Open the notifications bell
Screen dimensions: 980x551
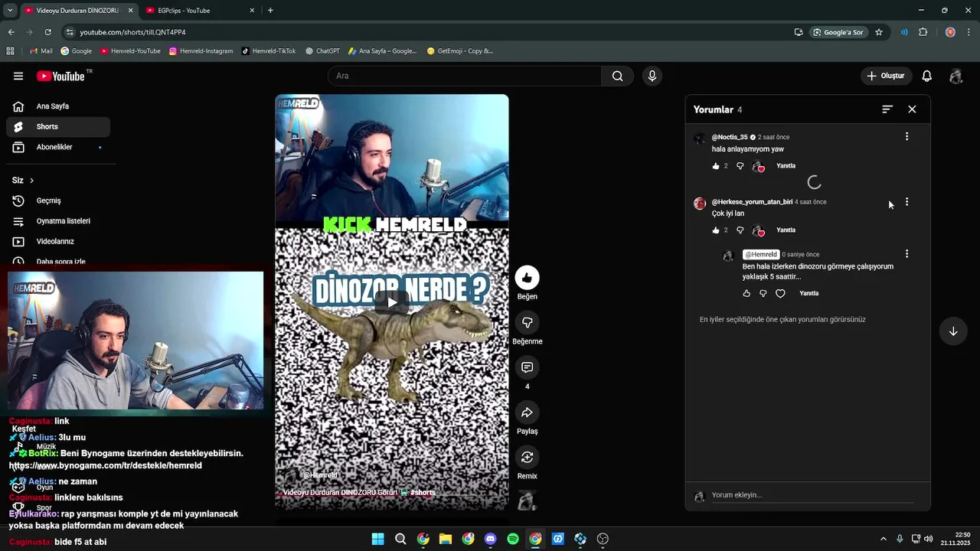tap(926, 76)
